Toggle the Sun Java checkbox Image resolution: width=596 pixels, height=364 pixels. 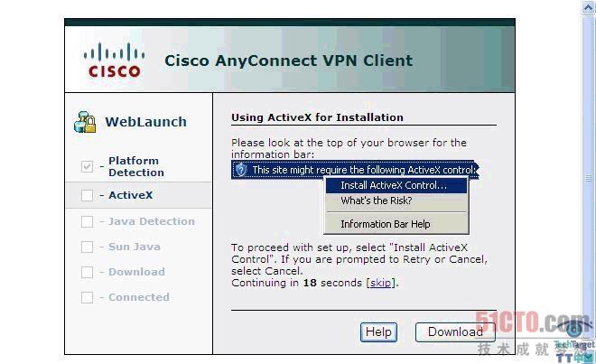tap(87, 247)
